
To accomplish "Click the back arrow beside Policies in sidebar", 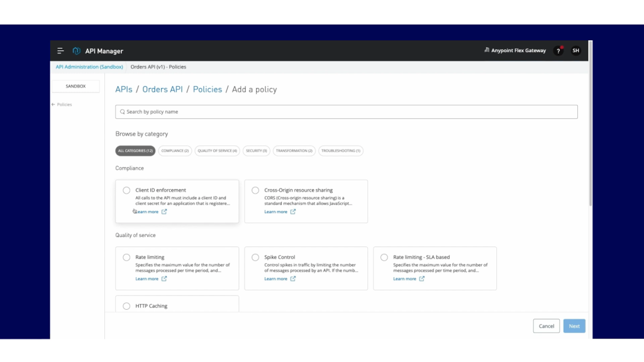I will point(53,104).
